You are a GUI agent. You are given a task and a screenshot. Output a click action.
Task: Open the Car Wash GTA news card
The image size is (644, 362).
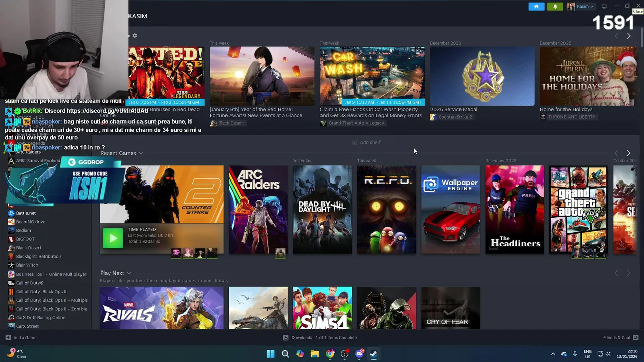pos(372,76)
